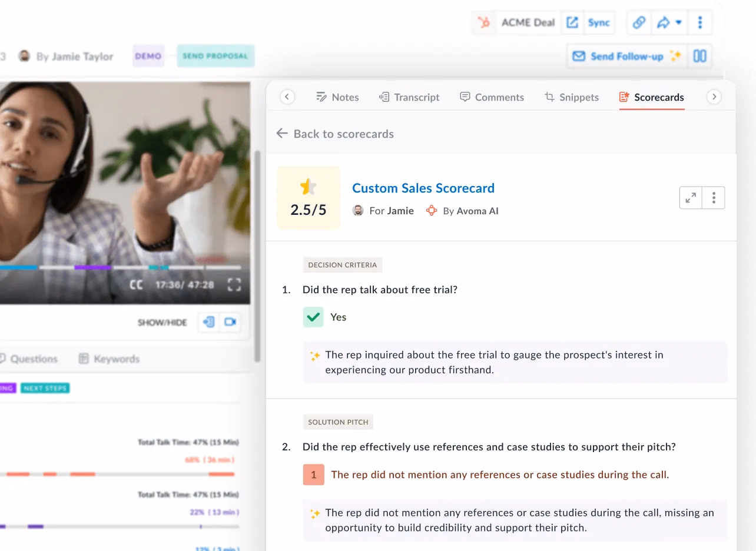Image resolution: width=756 pixels, height=551 pixels.
Task: Click the Send Follow-up button
Action: [x=626, y=57]
